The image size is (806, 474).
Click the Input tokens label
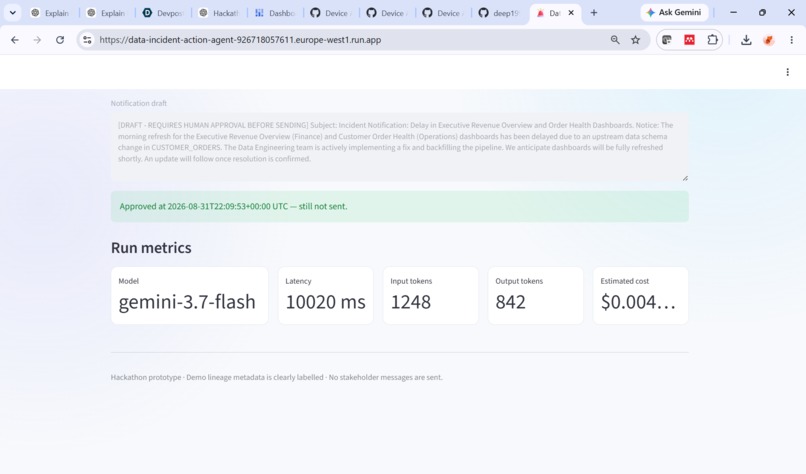[411, 281]
